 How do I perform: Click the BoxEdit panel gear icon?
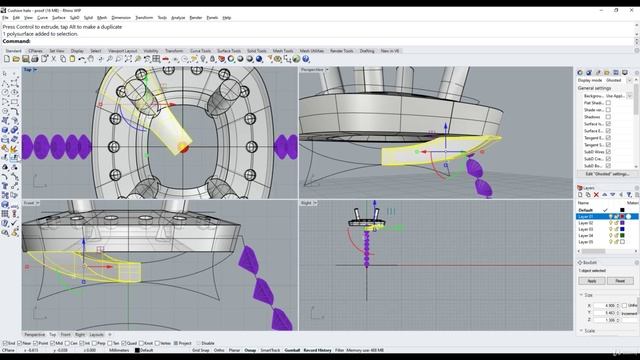(637, 262)
